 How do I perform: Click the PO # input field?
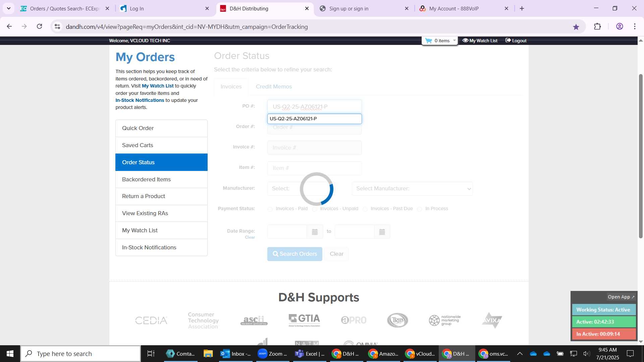coord(314,107)
